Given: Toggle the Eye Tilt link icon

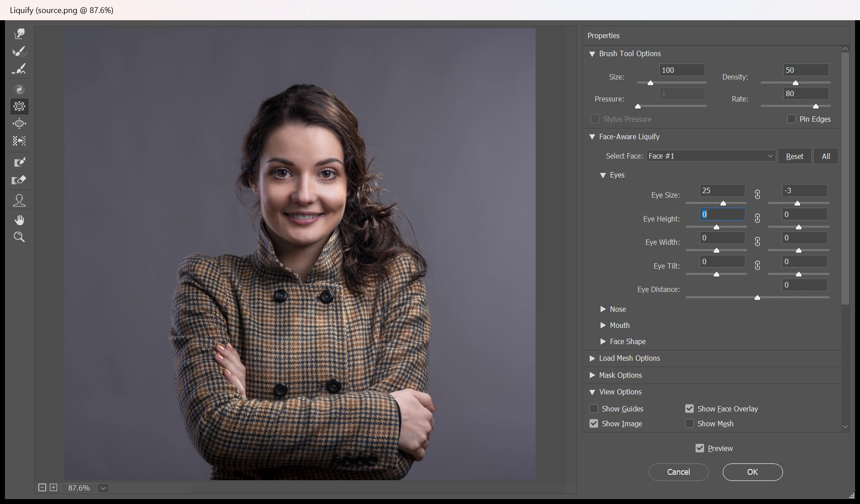Looking at the screenshot, I should [758, 265].
